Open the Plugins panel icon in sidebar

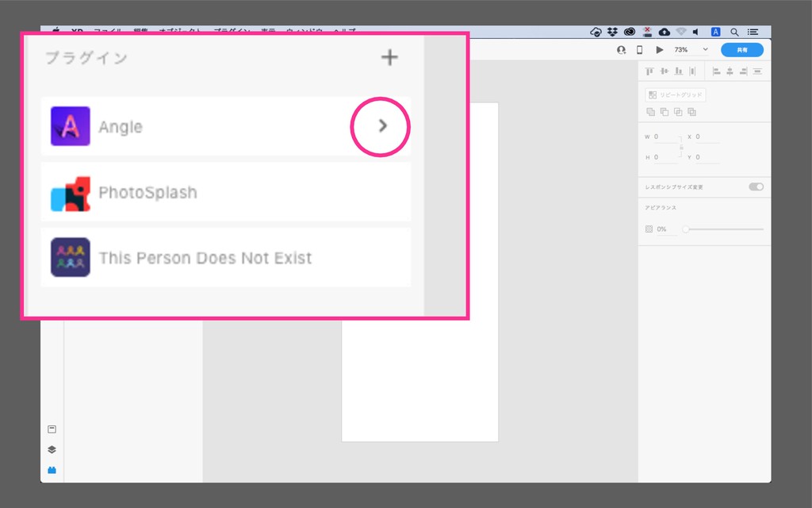[x=52, y=470]
